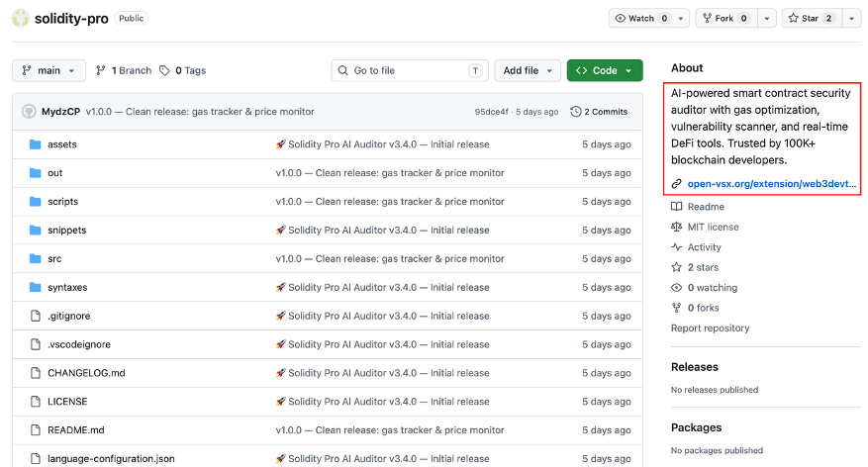
Task: Click Report repository
Action: tap(711, 328)
